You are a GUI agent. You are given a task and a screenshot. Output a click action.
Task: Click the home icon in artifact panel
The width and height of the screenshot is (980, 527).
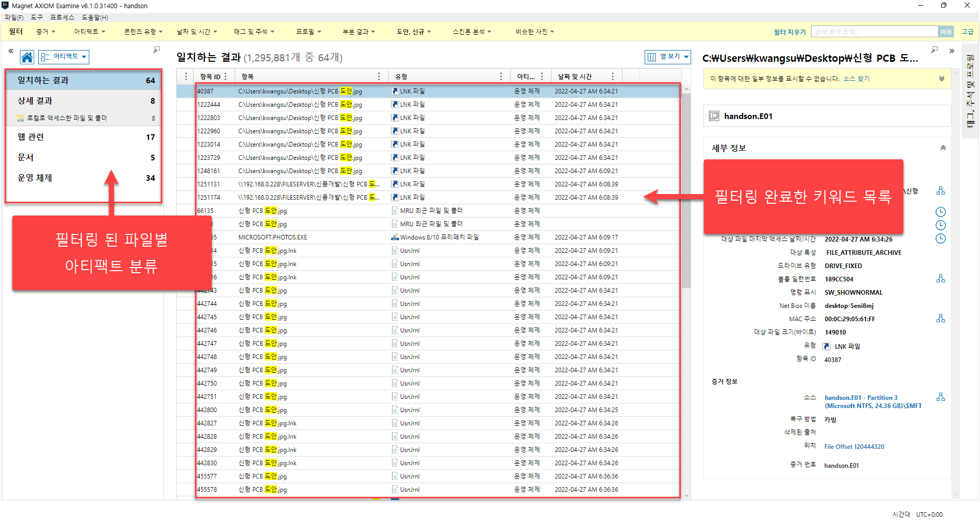[27, 57]
